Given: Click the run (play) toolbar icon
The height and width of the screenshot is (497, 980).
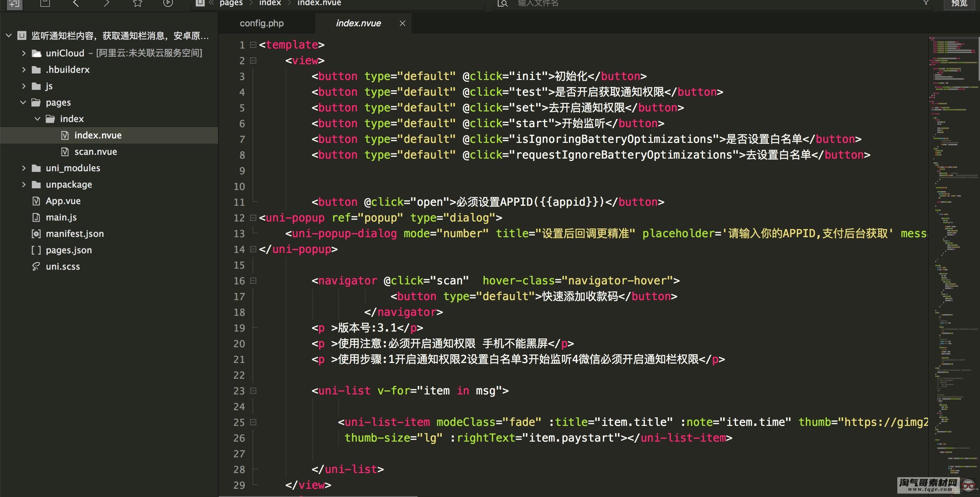Looking at the screenshot, I should click(168, 3).
